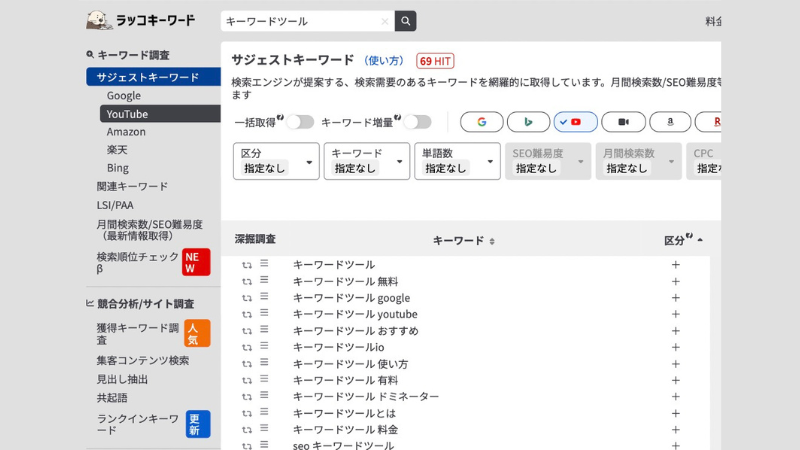Click list icon for キーワードツール おすすめ
Image resolution: width=800 pixels, height=450 pixels.
pos(264,329)
